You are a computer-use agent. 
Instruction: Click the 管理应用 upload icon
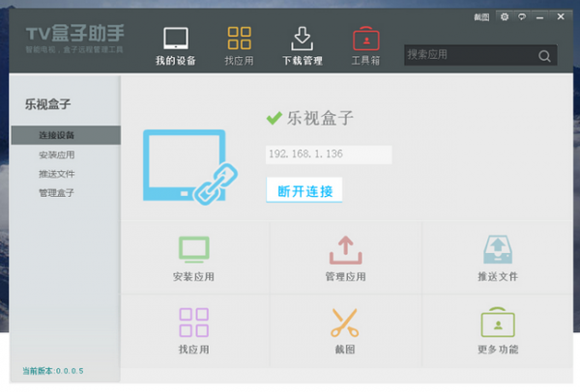345,249
